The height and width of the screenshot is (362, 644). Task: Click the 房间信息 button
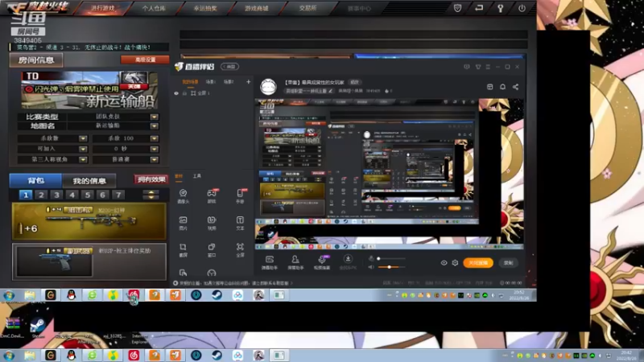pyautogui.click(x=36, y=60)
